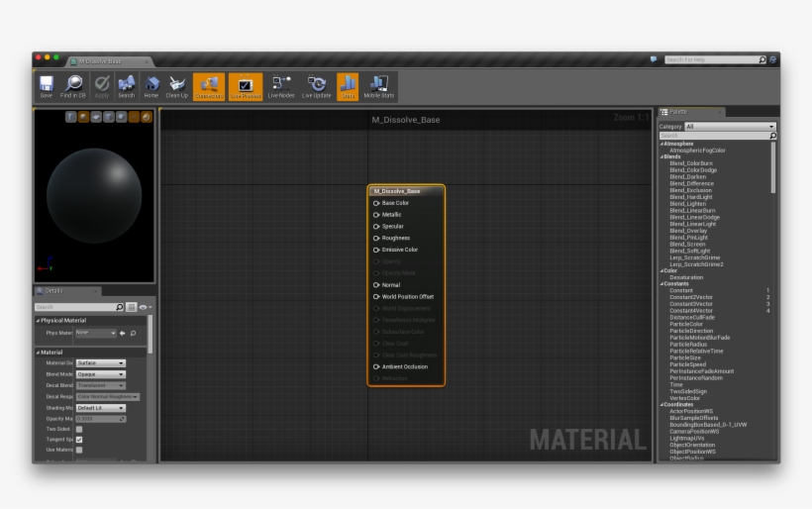Toggle Live Nodes in the toolbar

(281, 86)
